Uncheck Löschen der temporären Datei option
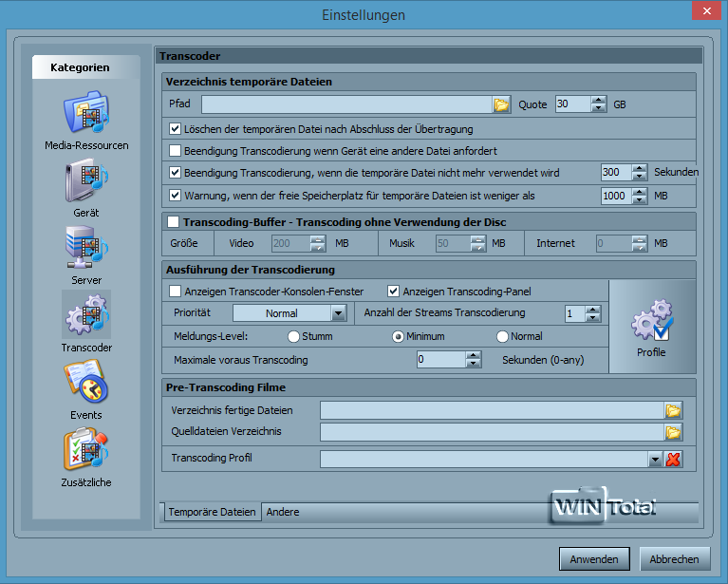Image resolution: width=728 pixels, height=584 pixels. click(175, 129)
